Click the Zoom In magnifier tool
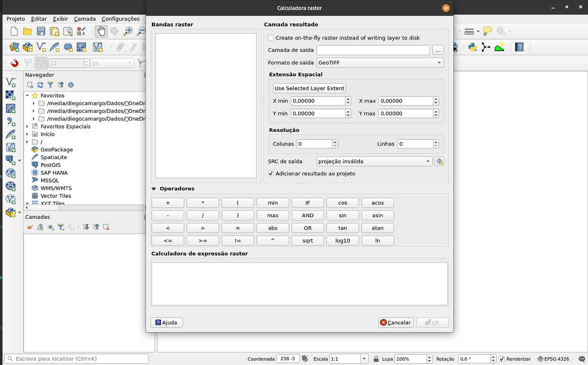This screenshot has height=365, width=588. [128, 31]
